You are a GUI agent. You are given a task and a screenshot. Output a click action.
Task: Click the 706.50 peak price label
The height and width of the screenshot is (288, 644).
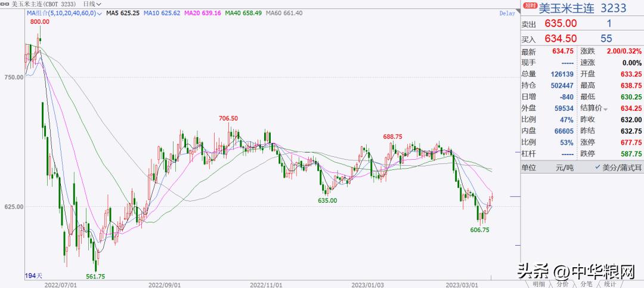pyautogui.click(x=228, y=118)
